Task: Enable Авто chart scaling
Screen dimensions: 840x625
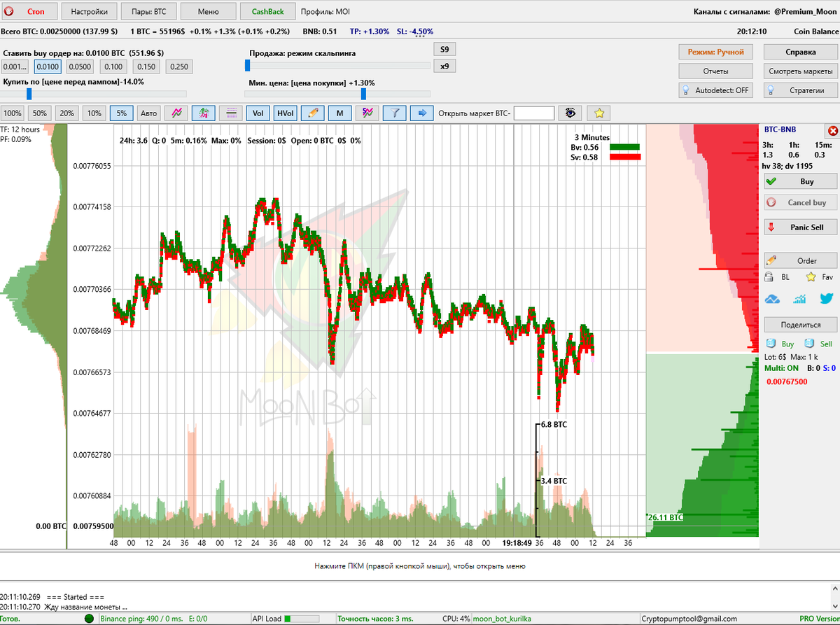Action: 149,113
